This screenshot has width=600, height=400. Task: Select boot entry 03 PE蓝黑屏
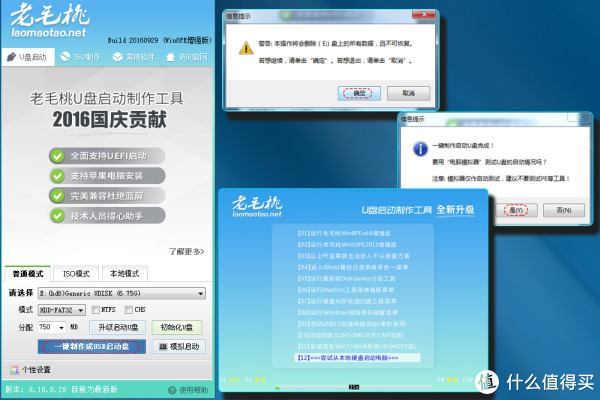coord(354,256)
